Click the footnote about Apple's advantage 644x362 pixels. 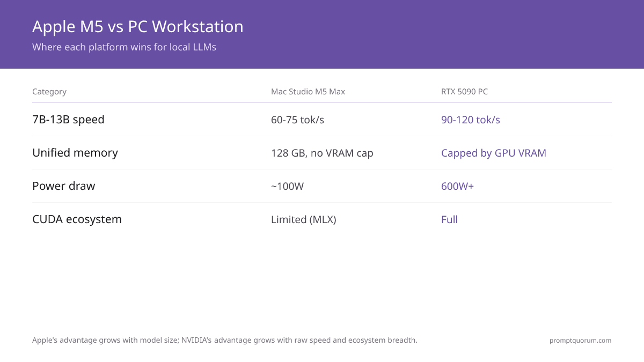(225, 340)
